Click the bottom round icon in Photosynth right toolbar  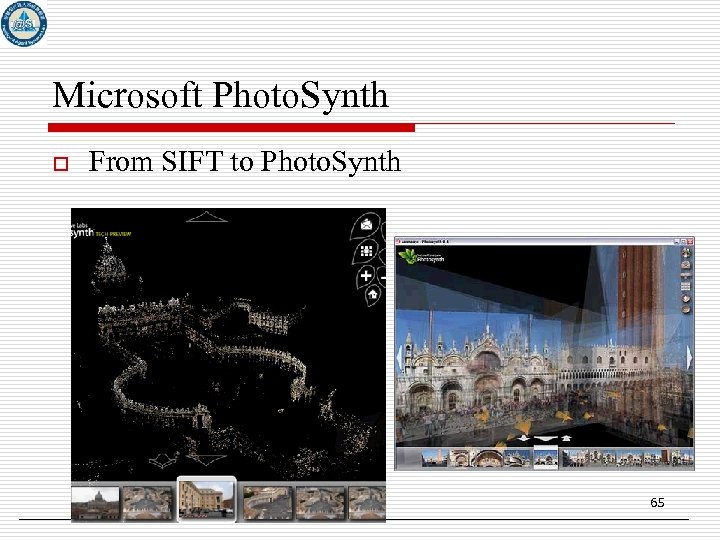686,309
